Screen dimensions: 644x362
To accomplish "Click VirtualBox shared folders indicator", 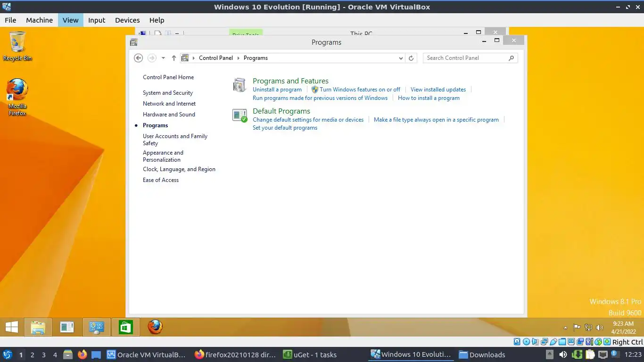I will tap(562, 342).
